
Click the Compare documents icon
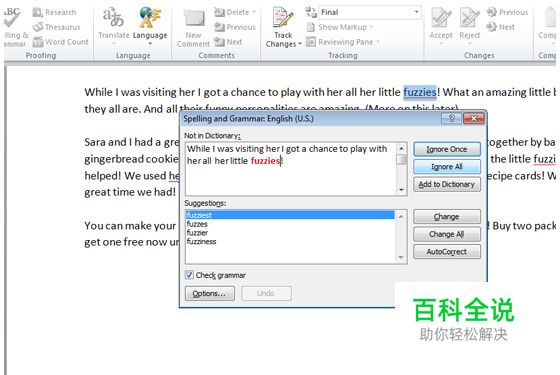point(550,17)
